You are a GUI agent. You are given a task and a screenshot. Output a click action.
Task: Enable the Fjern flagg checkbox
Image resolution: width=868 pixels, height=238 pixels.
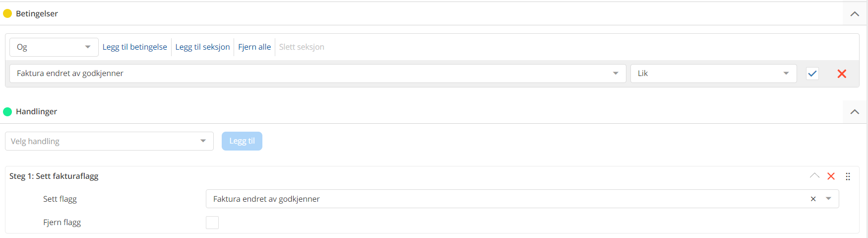[212, 223]
